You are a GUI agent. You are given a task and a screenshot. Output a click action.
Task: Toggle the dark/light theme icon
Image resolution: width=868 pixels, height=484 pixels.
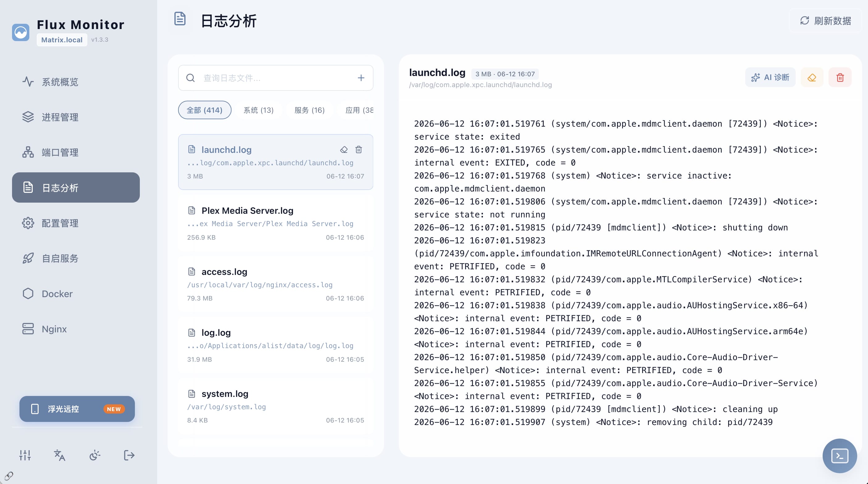click(95, 455)
